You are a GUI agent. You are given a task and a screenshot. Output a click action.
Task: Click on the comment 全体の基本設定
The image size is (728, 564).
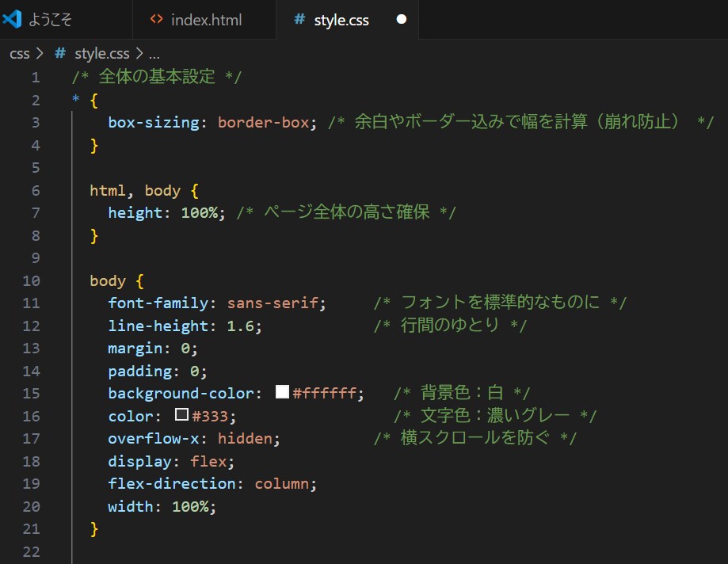[x=157, y=77]
